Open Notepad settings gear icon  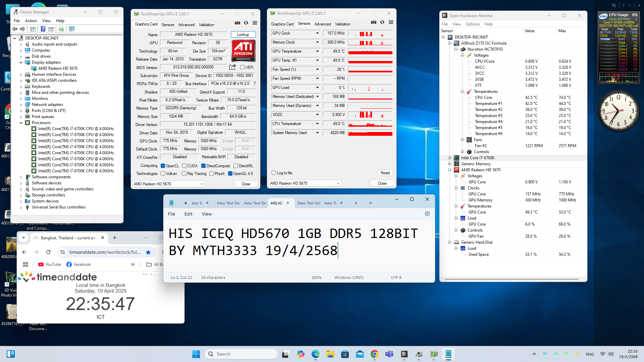click(427, 214)
